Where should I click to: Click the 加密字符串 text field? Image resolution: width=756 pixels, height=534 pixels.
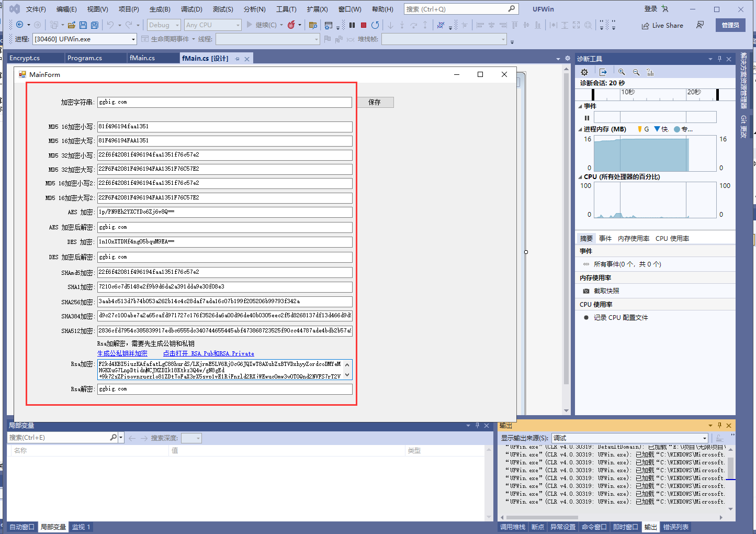pos(224,103)
